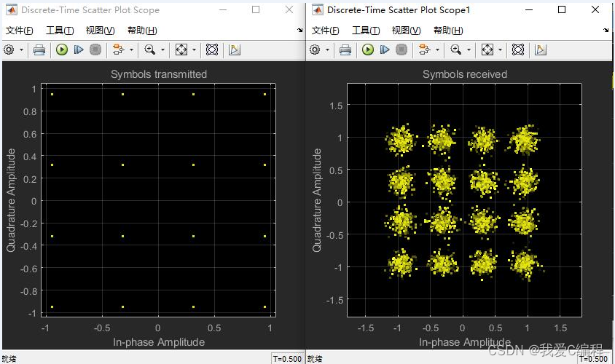The width and height of the screenshot is (615, 364).
Task: Expand block highlight dropdown in Scope1 window
Action: tap(437, 50)
